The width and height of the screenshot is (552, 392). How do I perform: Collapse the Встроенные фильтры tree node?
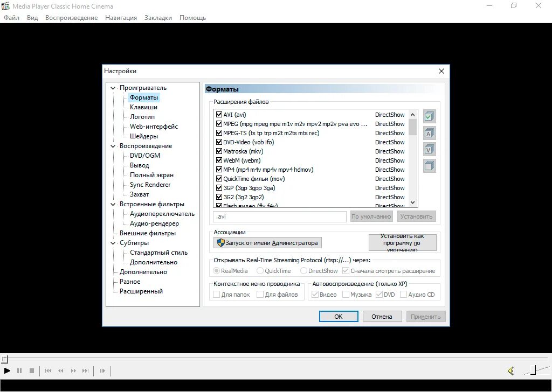113,204
